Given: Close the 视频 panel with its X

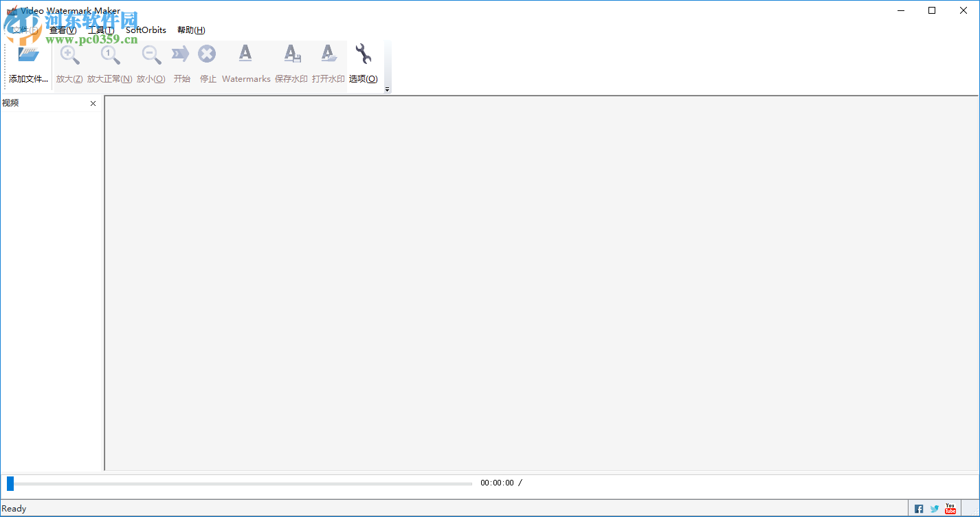Looking at the screenshot, I should click(x=93, y=103).
